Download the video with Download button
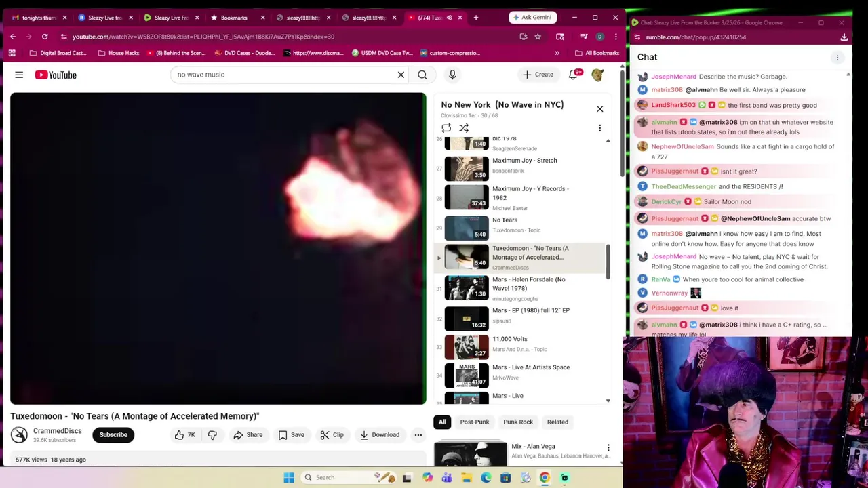This screenshot has height=488, width=868. pyautogui.click(x=380, y=435)
